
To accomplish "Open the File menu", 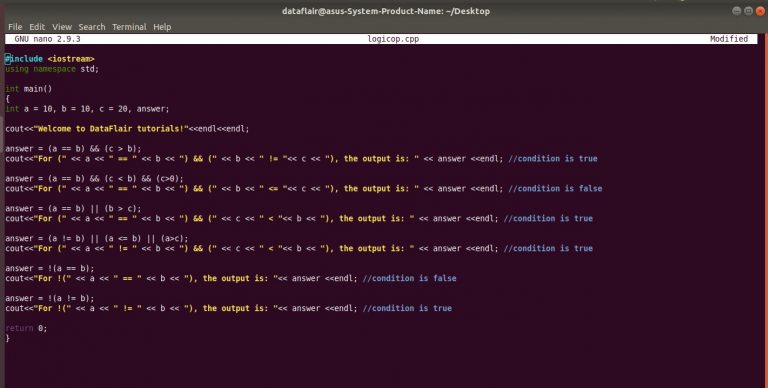I will click(15, 27).
